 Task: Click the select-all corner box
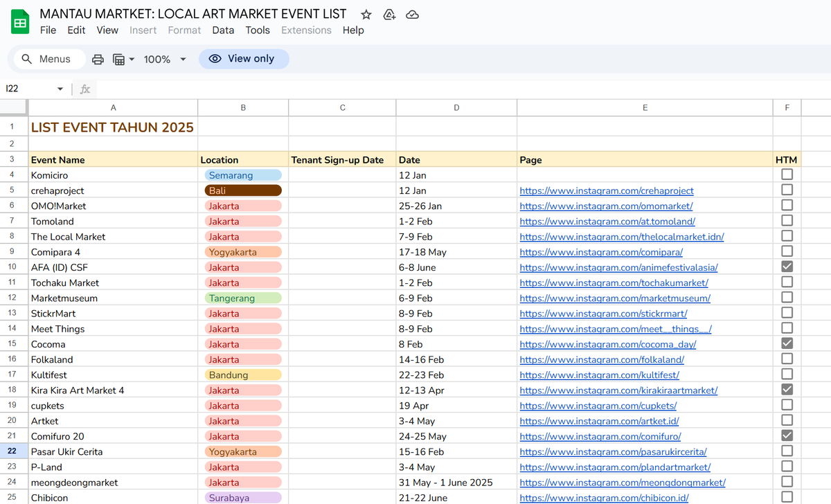13,107
